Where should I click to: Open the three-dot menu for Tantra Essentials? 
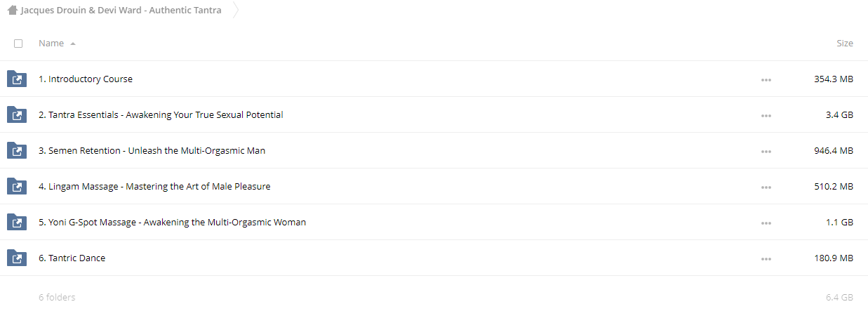tap(766, 115)
